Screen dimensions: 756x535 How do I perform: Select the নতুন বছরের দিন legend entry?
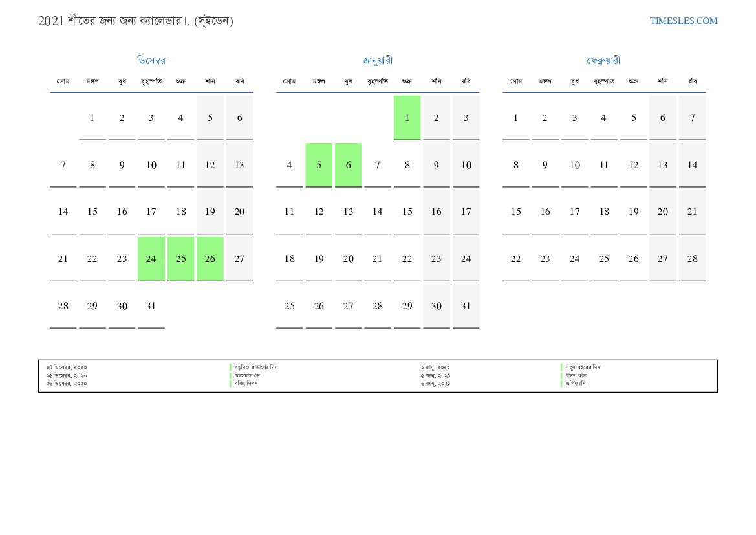pos(583,367)
